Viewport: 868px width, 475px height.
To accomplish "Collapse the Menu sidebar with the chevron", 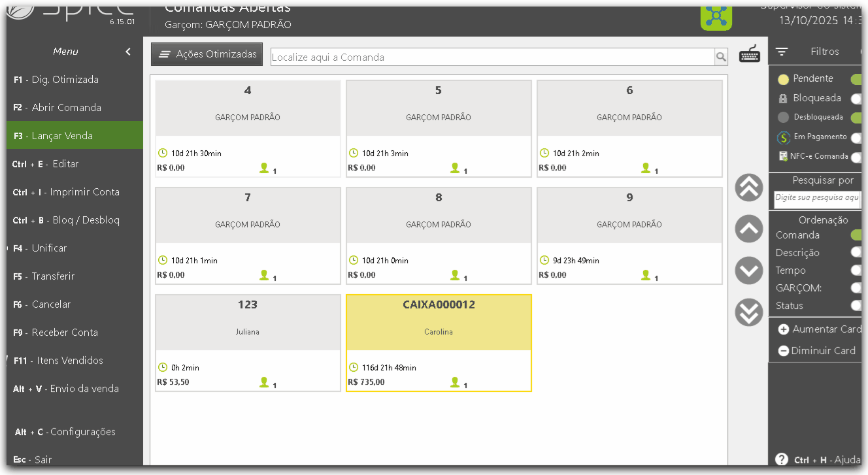I will tap(128, 52).
